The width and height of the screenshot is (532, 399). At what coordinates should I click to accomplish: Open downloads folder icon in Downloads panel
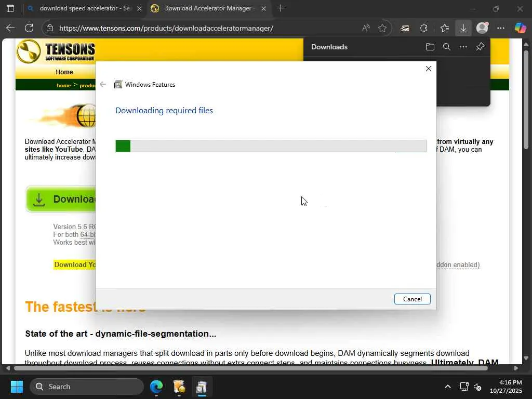(x=430, y=47)
